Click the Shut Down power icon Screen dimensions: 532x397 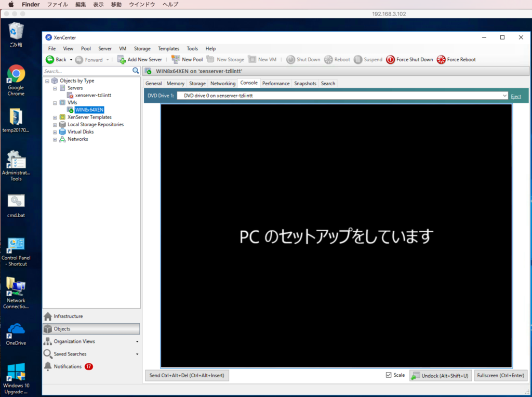(290, 60)
